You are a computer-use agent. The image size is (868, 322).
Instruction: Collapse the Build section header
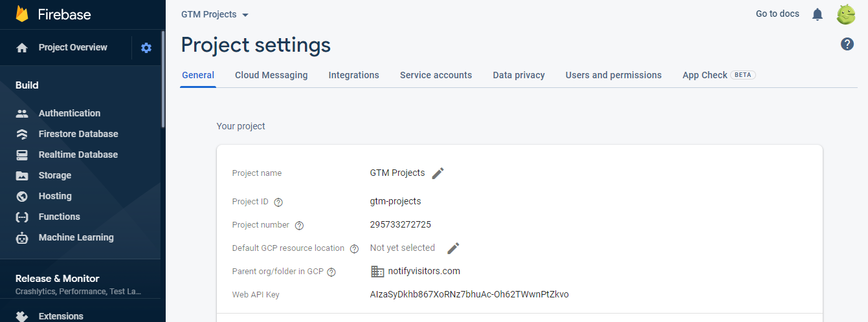(27, 85)
